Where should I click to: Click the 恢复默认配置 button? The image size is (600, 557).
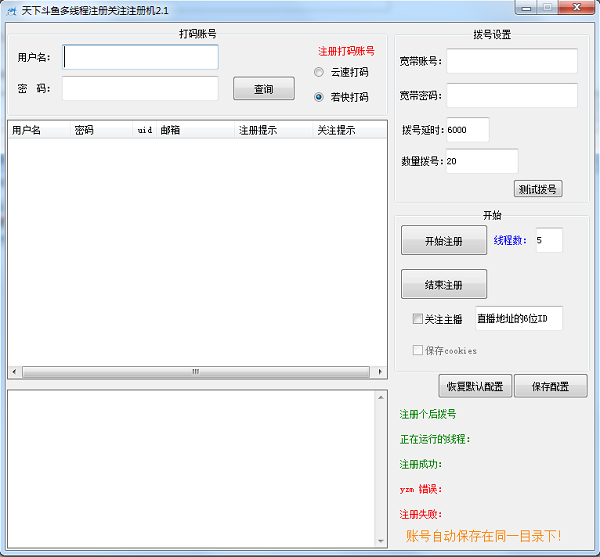coord(475,386)
